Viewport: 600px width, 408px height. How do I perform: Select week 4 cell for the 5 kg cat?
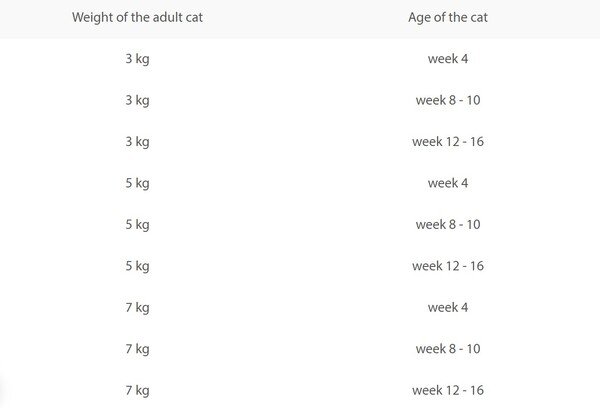[448, 183]
